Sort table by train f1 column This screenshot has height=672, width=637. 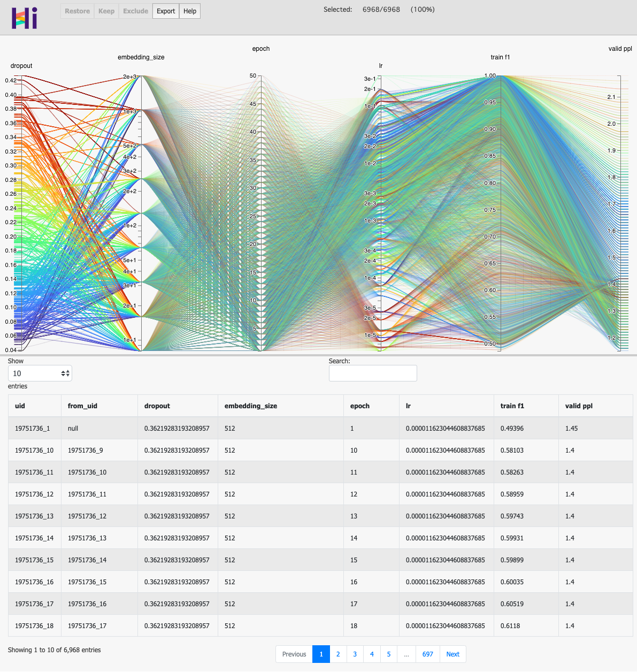pos(512,406)
